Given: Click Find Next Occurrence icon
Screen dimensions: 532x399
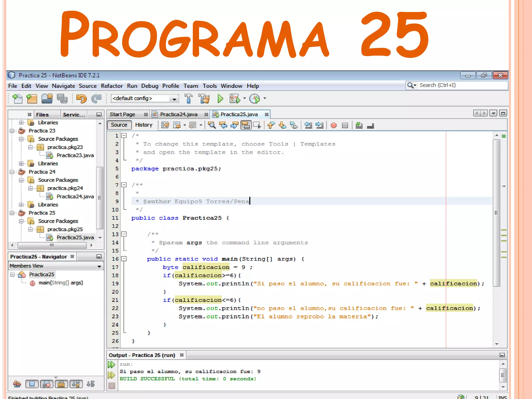Looking at the screenshot, I should coord(234,125).
